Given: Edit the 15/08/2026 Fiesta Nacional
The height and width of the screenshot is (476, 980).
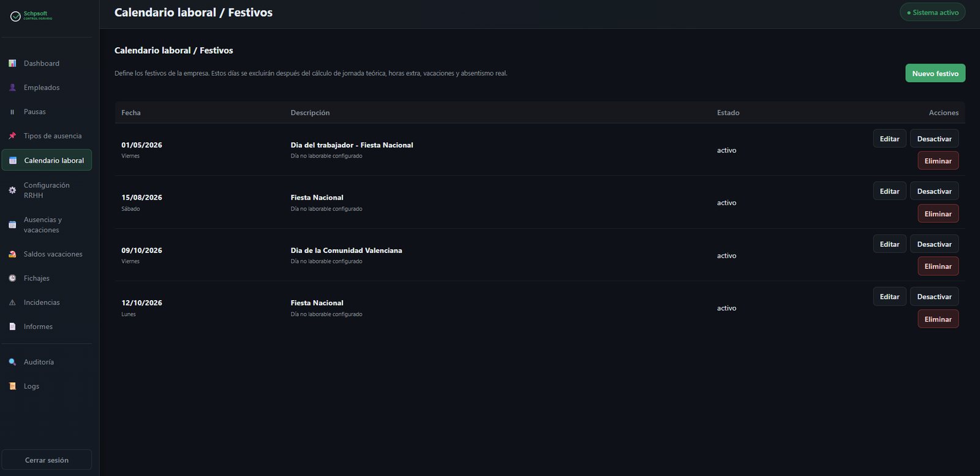Looking at the screenshot, I should coord(889,192).
